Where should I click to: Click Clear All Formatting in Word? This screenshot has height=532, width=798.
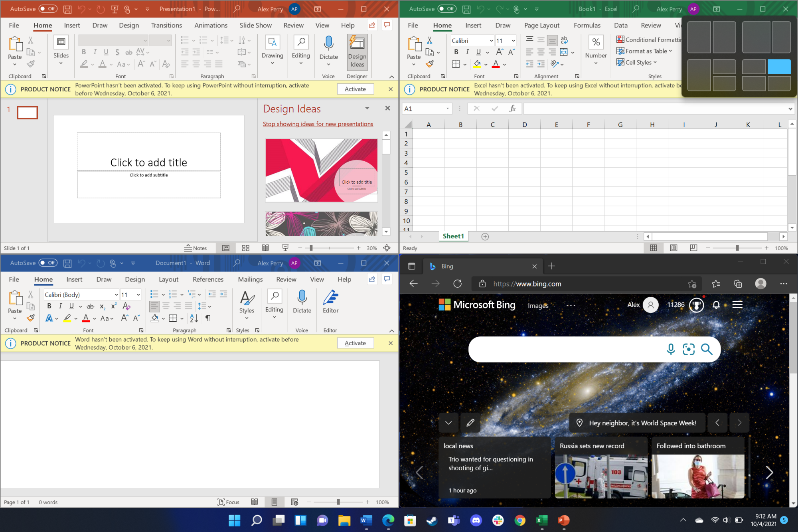pyautogui.click(x=126, y=306)
